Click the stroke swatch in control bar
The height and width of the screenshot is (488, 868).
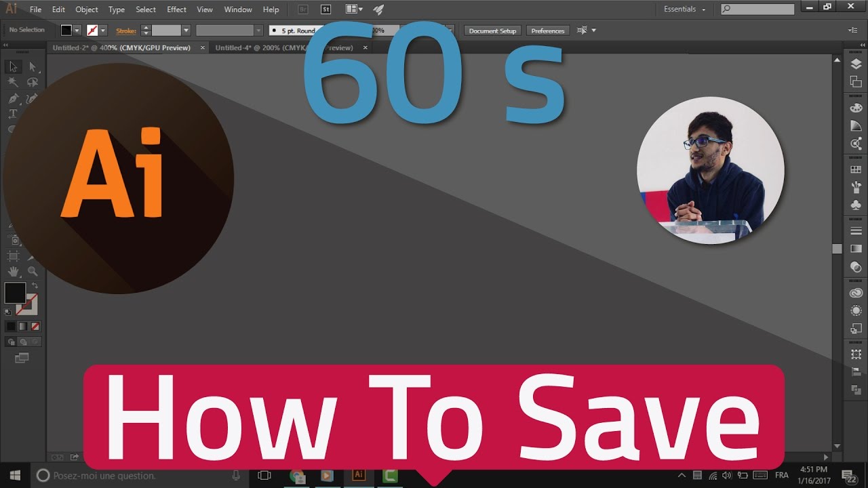tap(92, 30)
